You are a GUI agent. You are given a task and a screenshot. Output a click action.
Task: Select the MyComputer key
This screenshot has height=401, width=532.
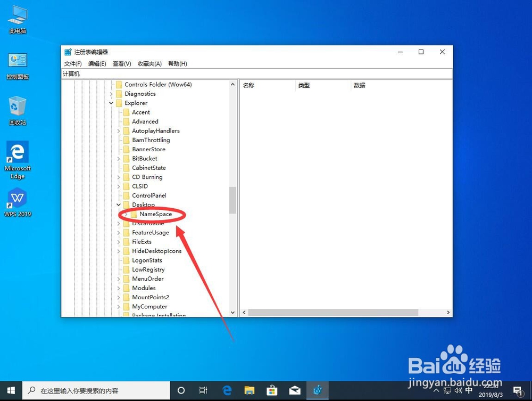click(x=149, y=307)
